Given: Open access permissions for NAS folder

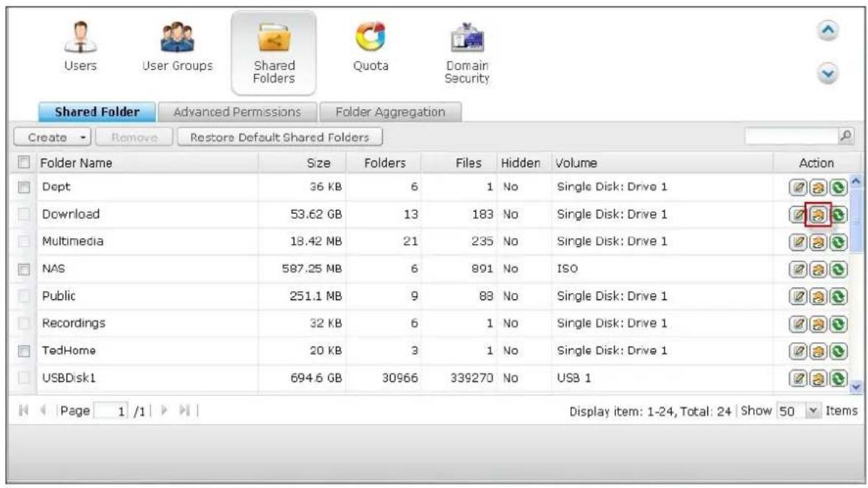Looking at the screenshot, I should (x=818, y=269).
